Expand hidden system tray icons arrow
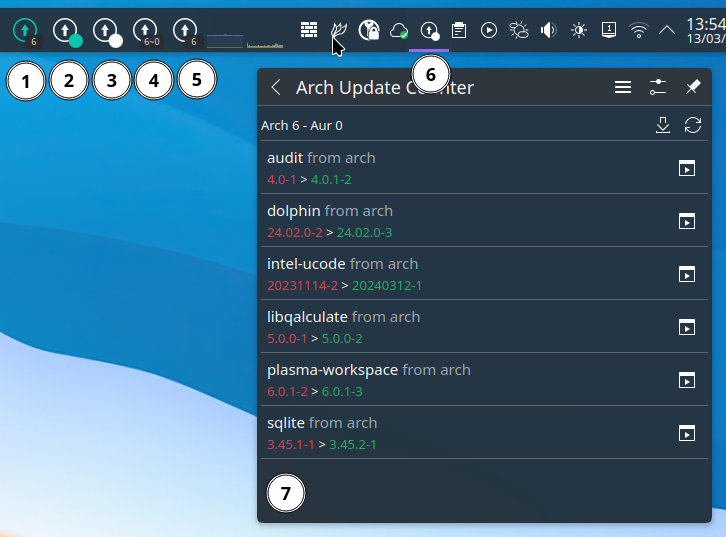The image size is (726, 537). pos(667,31)
